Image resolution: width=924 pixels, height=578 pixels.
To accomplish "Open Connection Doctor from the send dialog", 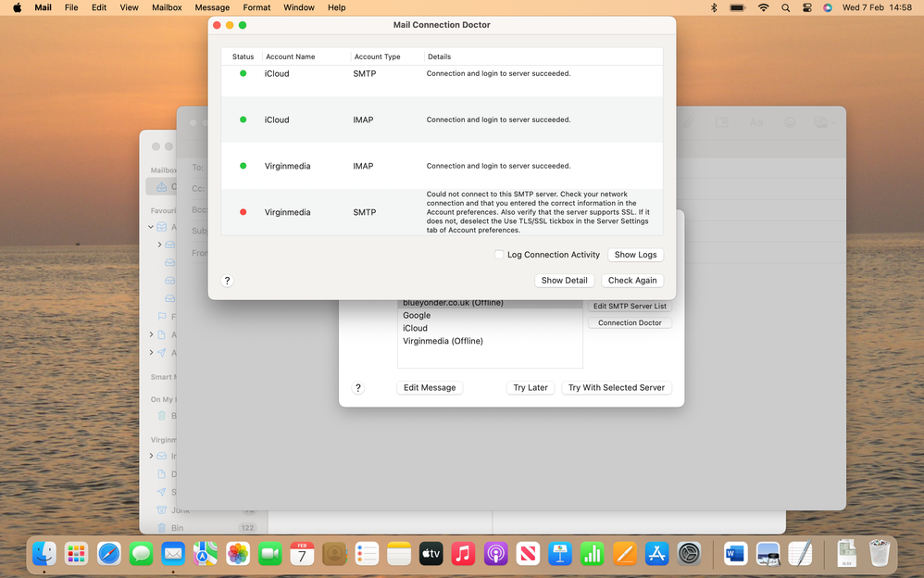I will (630, 322).
